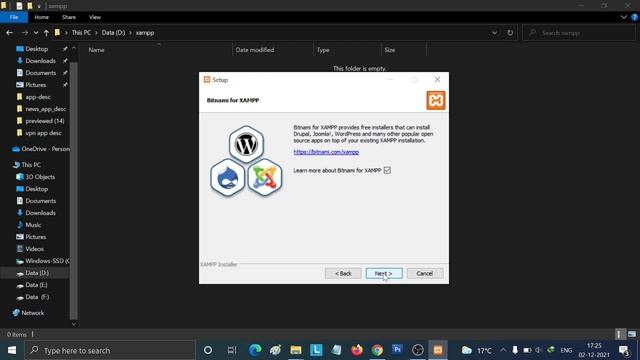The image size is (640, 360).
Task: Click the Joomla hexagon icon
Action: (x=265, y=178)
